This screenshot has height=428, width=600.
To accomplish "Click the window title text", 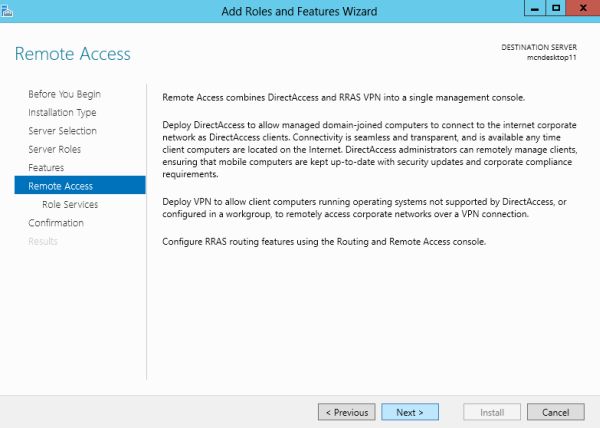I will [x=299, y=10].
